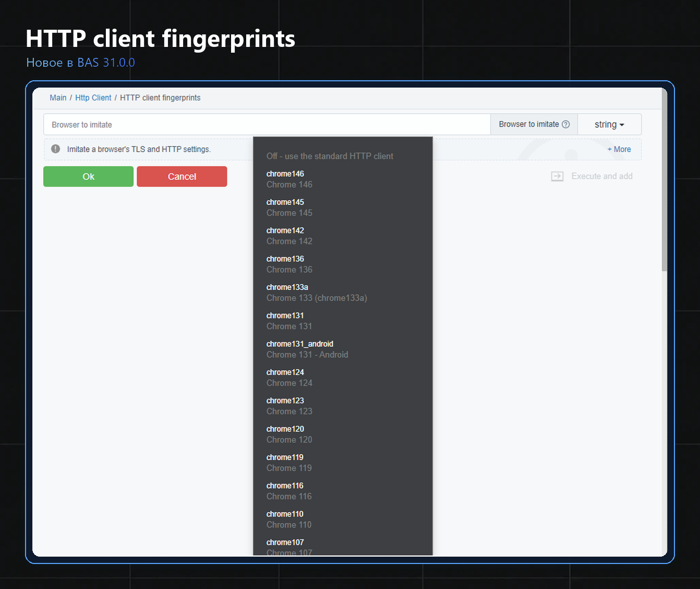Select chrome119 fingerprint

343,462
